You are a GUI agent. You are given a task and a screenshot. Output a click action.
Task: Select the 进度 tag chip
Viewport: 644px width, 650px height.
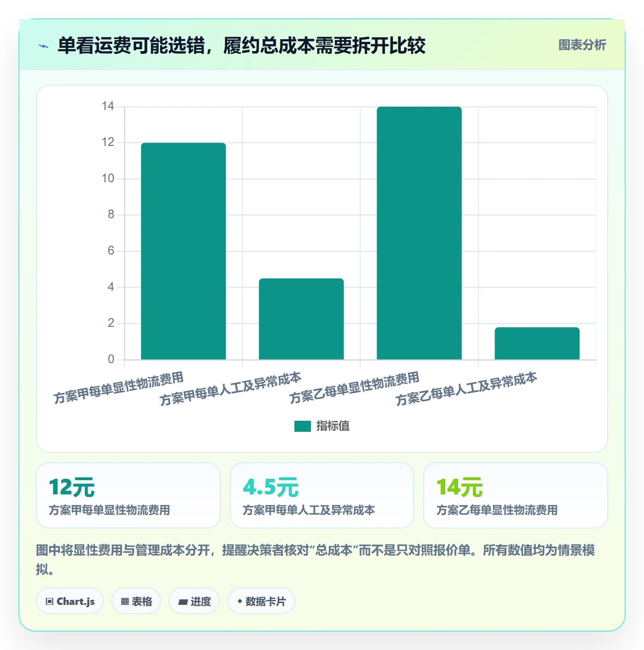(194, 601)
